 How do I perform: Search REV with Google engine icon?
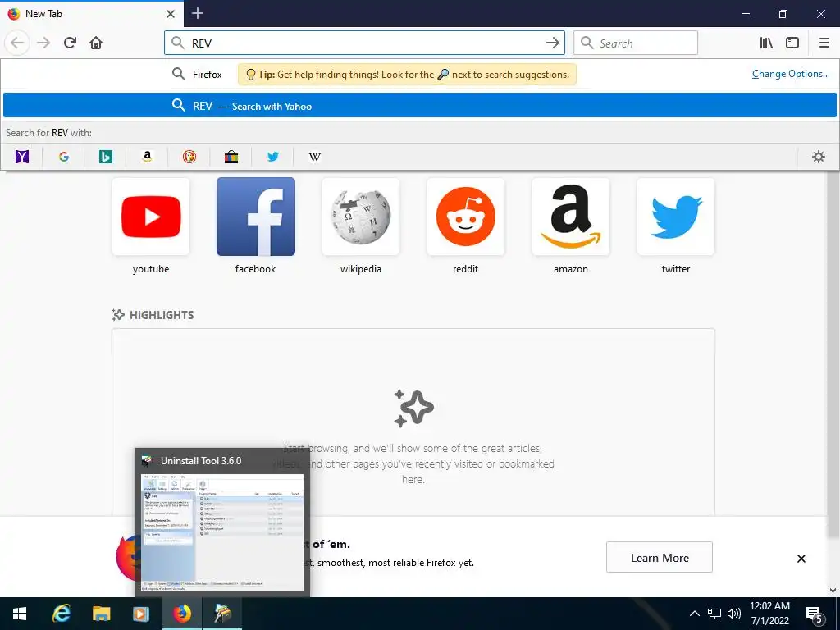[x=64, y=157]
